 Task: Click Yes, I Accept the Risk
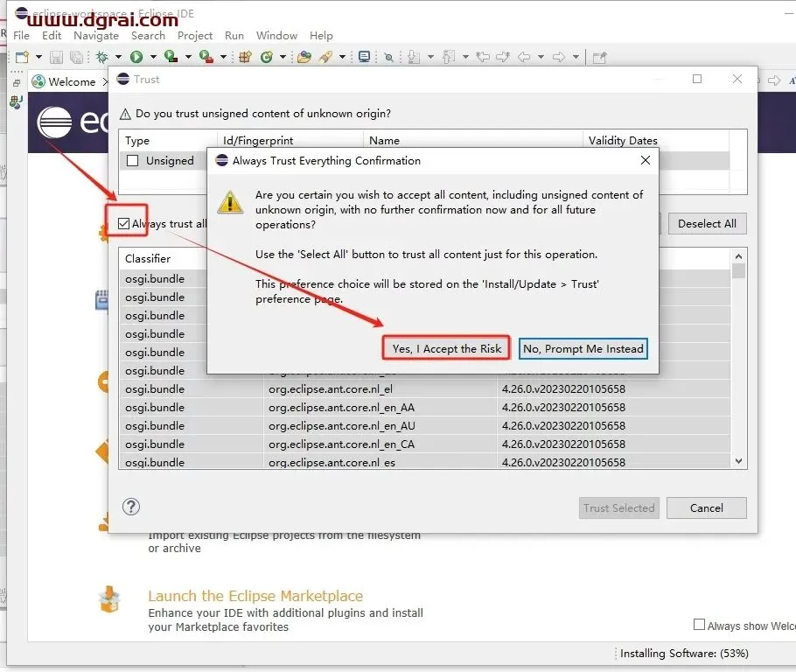(446, 348)
